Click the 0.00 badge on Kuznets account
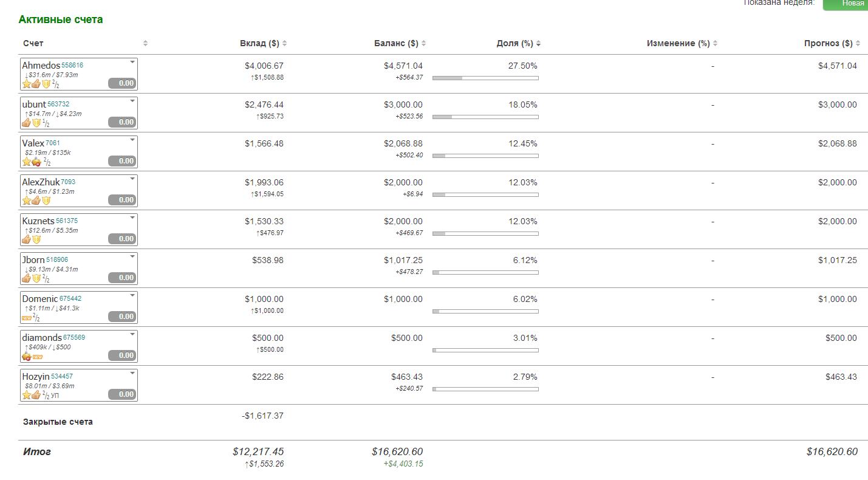Viewport: 868px width, 480px height. click(122, 239)
